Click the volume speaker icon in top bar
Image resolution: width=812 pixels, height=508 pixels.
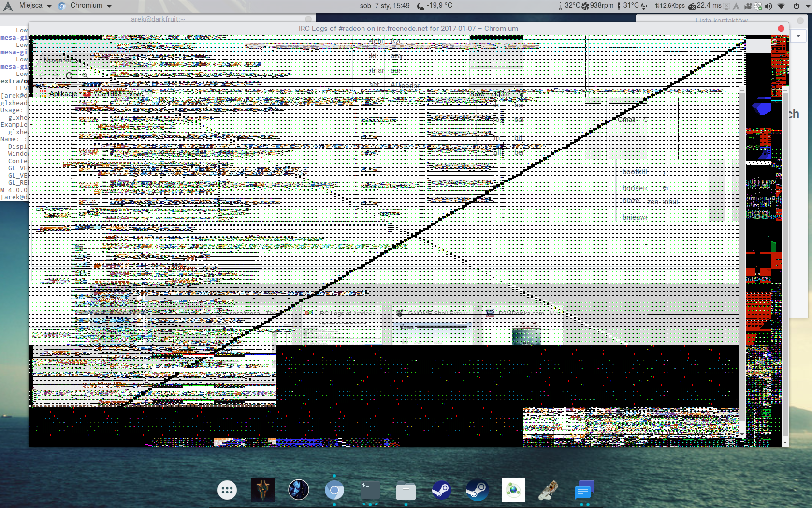click(x=768, y=6)
